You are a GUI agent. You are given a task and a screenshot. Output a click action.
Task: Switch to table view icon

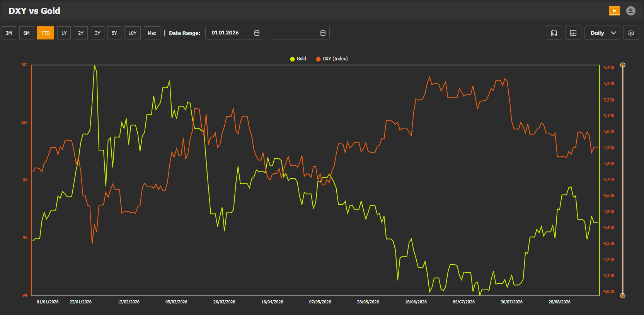pyautogui.click(x=573, y=33)
